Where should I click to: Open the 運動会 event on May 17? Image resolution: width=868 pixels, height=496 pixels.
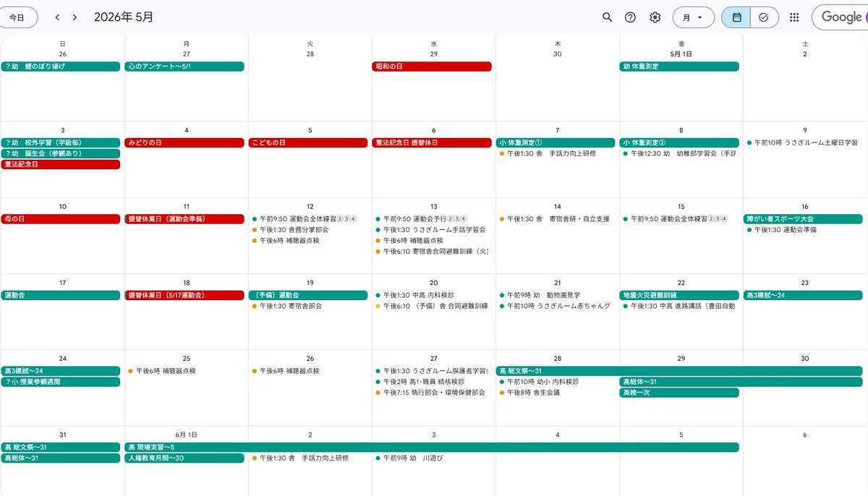pyautogui.click(x=61, y=295)
